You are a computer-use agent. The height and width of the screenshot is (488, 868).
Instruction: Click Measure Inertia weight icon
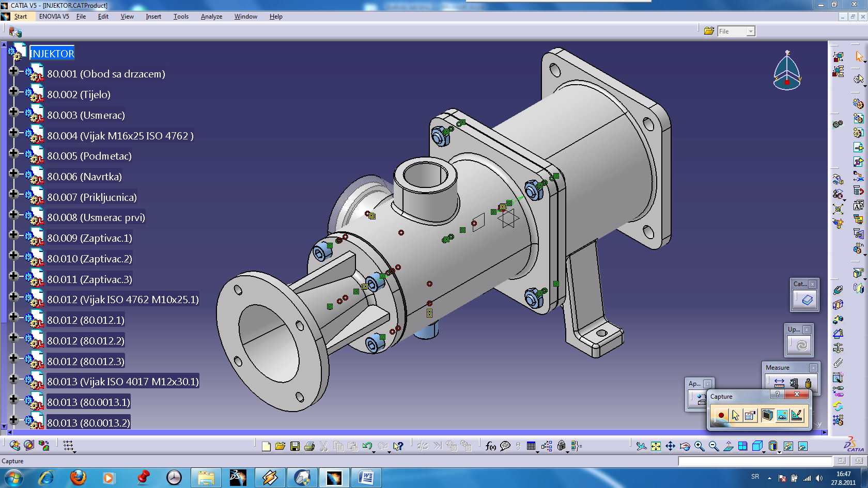tap(808, 383)
